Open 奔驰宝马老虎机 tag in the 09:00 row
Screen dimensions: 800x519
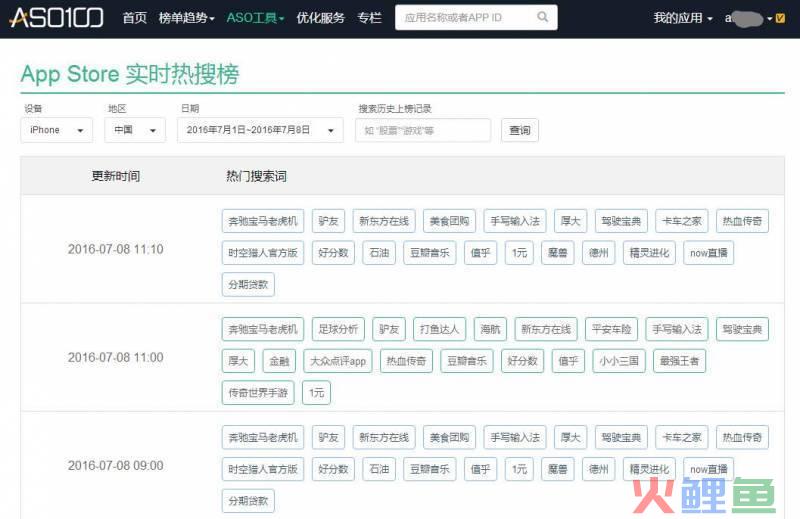coord(263,437)
